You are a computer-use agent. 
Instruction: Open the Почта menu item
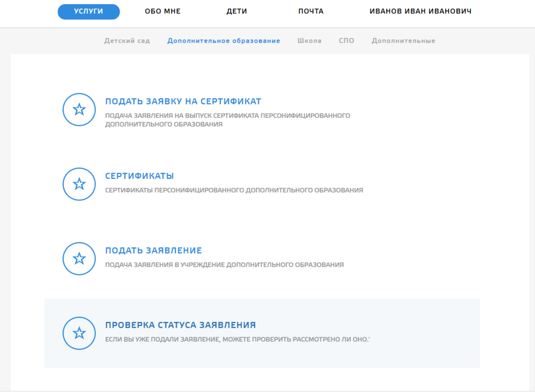[x=311, y=11]
